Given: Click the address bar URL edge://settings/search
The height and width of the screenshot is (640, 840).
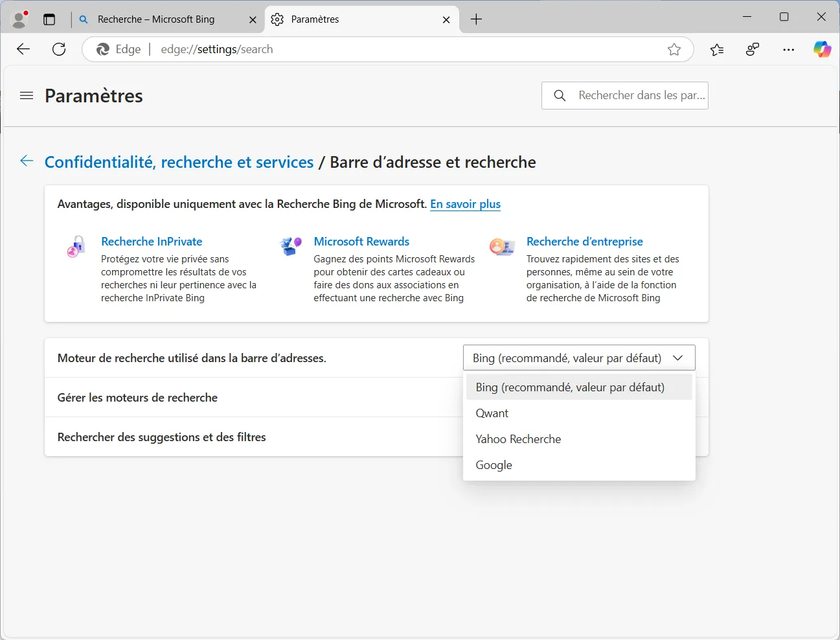Looking at the screenshot, I should [217, 49].
